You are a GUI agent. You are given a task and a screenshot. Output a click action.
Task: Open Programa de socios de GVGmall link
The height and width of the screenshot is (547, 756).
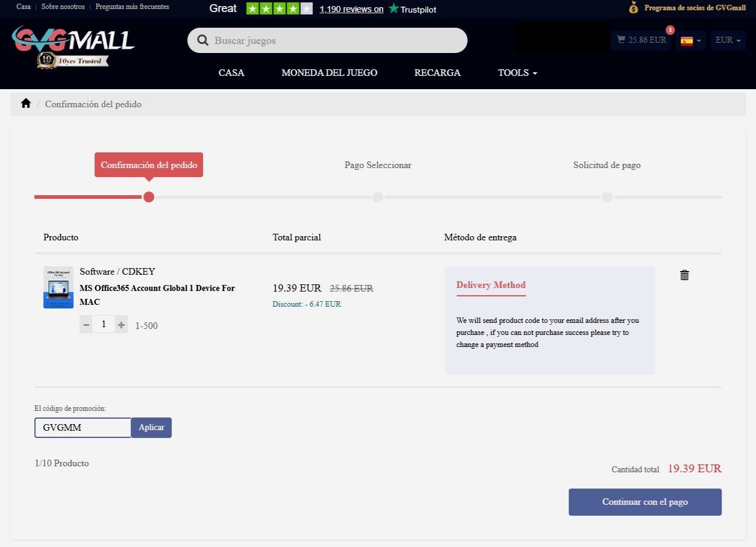pyautogui.click(x=695, y=8)
